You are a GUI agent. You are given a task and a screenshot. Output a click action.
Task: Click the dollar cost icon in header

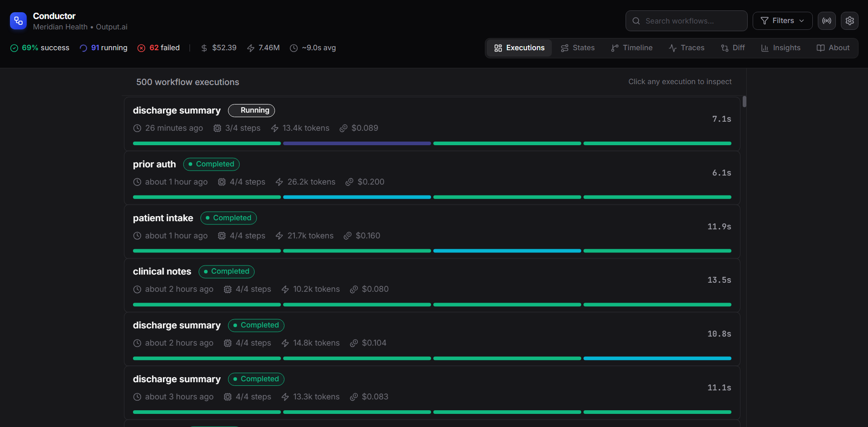click(204, 48)
